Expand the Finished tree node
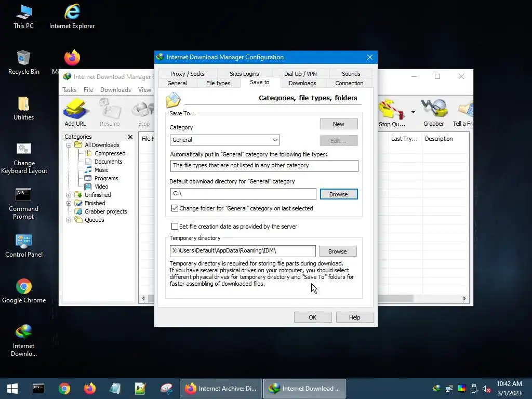The image size is (532, 399). pyautogui.click(x=69, y=204)
